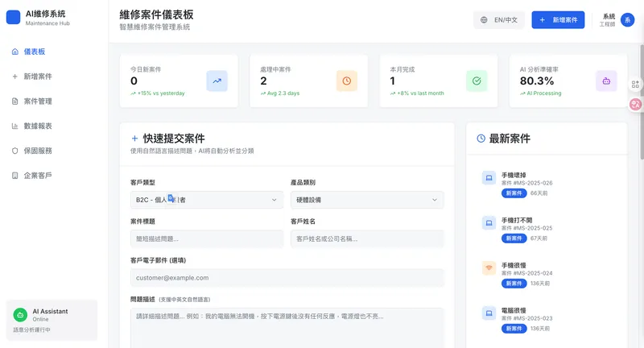Screen dimensions: 644x348
Task: Switch language with EN/中文 button
Action: [499, 19]
